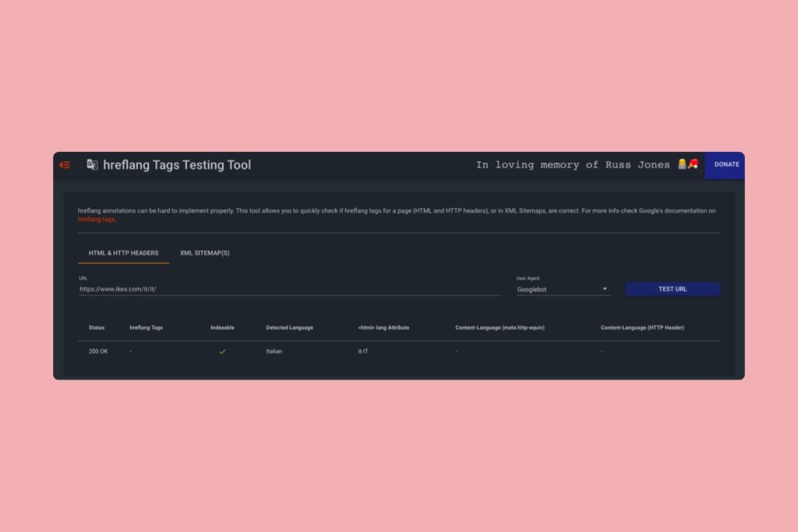Click the hreflang Tags Testing Tool title
Viewport: 798px width, 532px height.
(x=177, y=165)
